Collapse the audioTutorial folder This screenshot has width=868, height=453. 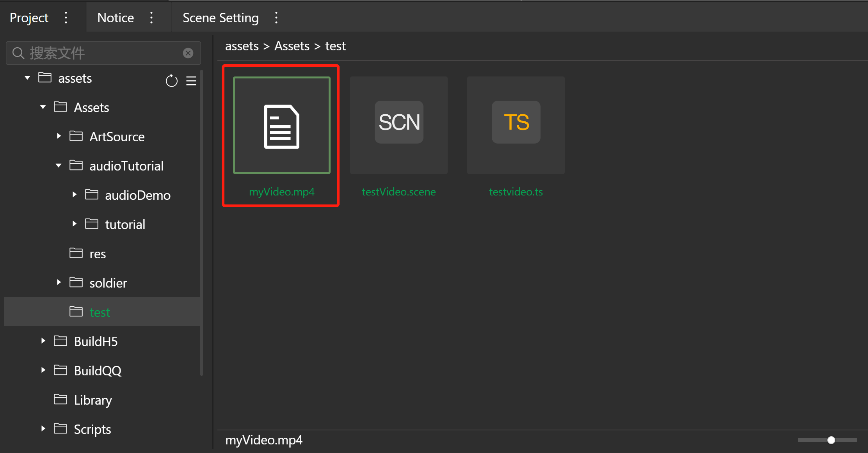coord(59,166)
